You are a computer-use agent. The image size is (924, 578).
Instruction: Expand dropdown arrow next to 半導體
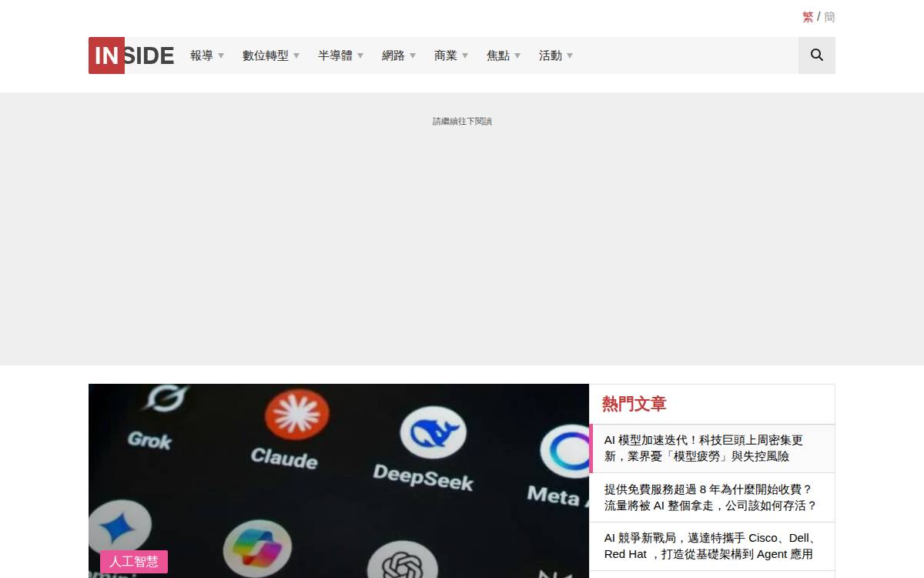point(360,55)
